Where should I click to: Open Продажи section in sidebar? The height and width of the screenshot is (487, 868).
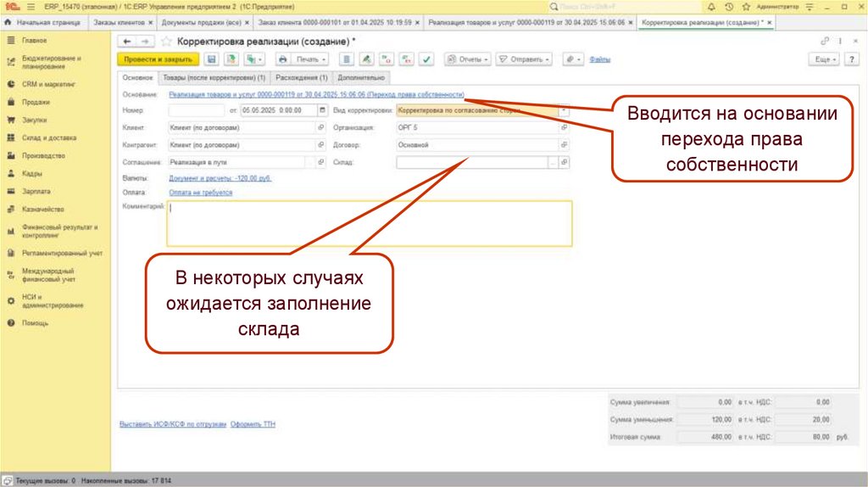pos(36,102)
